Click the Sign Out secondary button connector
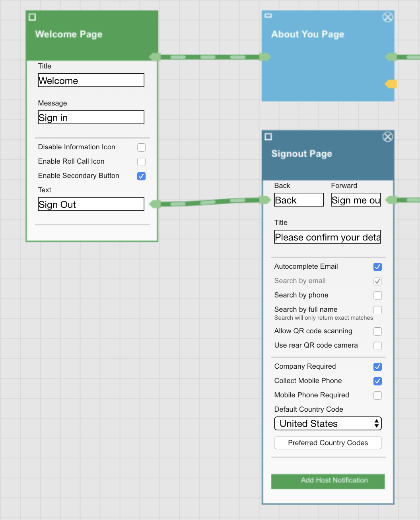The width and height of the screenshot is (420, 520). 155,204
